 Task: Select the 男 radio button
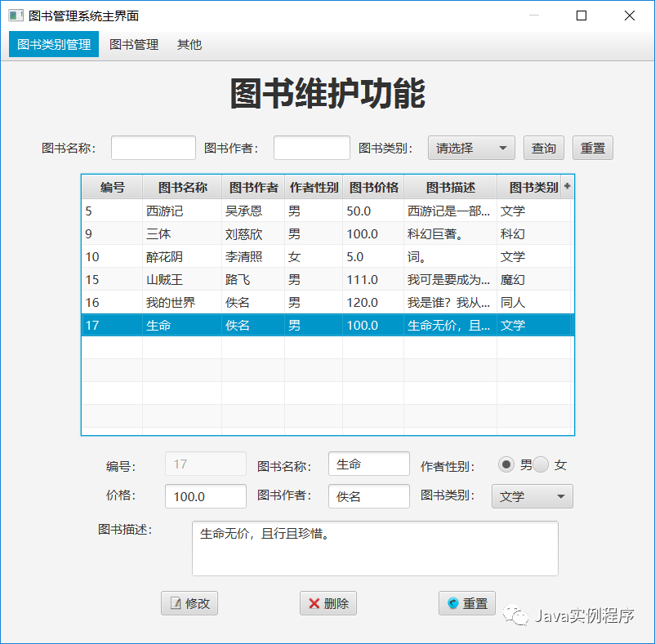[x=506, y=464]
